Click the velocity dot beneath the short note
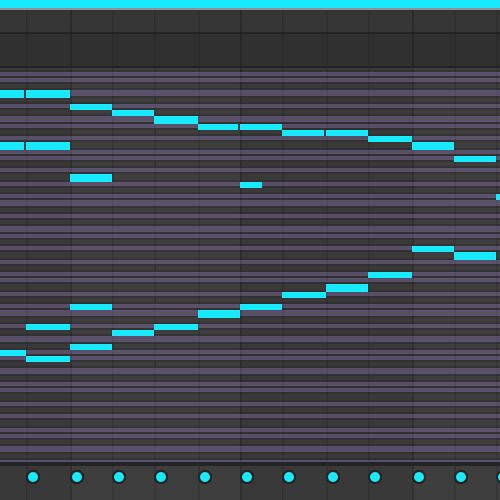The height and width of the screenshot is (500, 500). pos(247,477)
